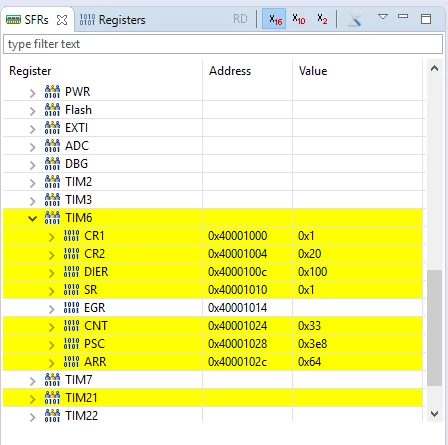The image size is (448, 445).
Task: Expand the ARR register bitfields
Action: [51, 363]
